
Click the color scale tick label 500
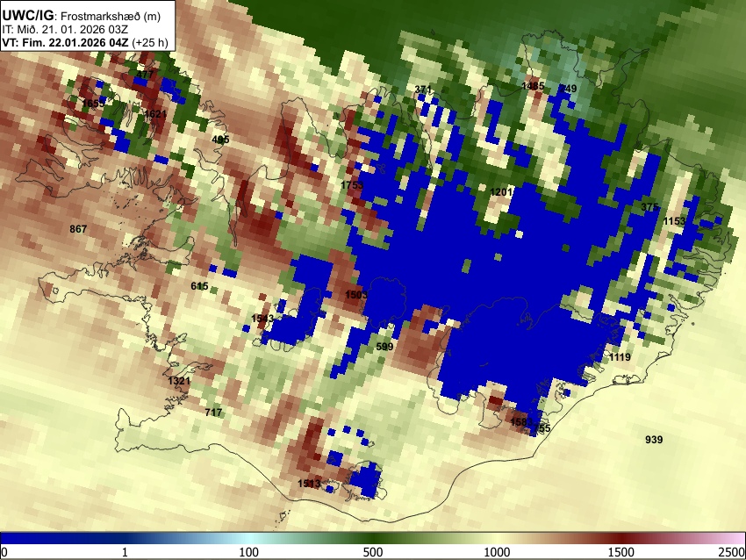tap(373, 552)
